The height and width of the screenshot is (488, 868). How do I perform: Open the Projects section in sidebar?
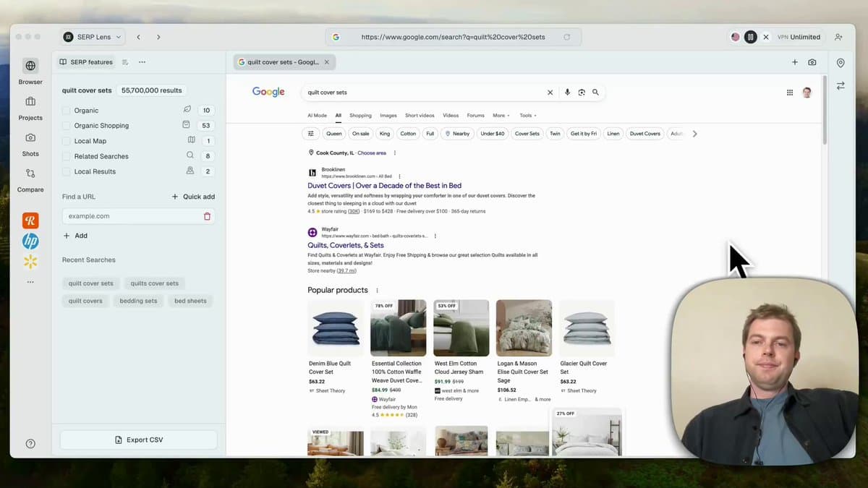(30, 108)
